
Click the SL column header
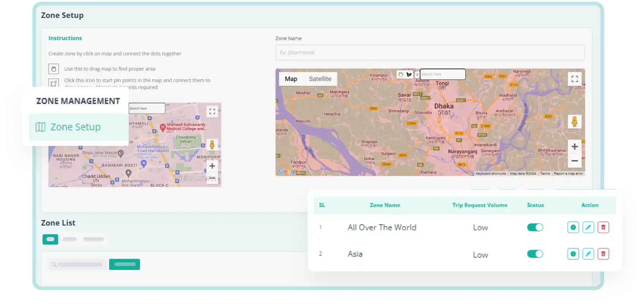pyautogui.click(x=322, y=205)
